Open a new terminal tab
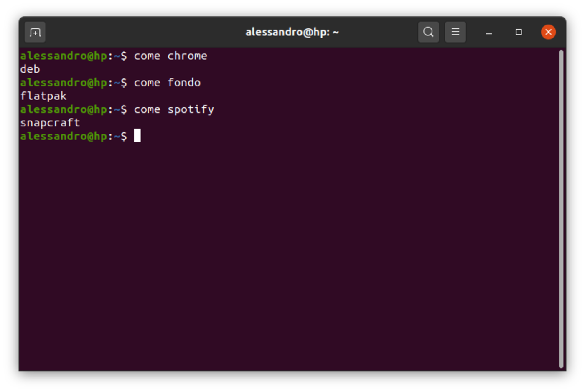This screenshot has height=392, width=585. (x=35, y=32)
